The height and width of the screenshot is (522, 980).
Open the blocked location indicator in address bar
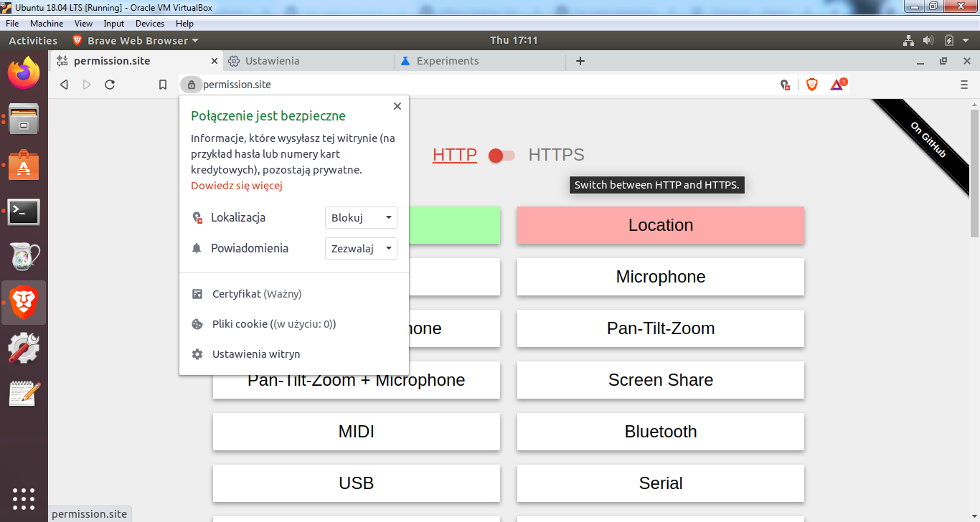(x=786, y=85)
